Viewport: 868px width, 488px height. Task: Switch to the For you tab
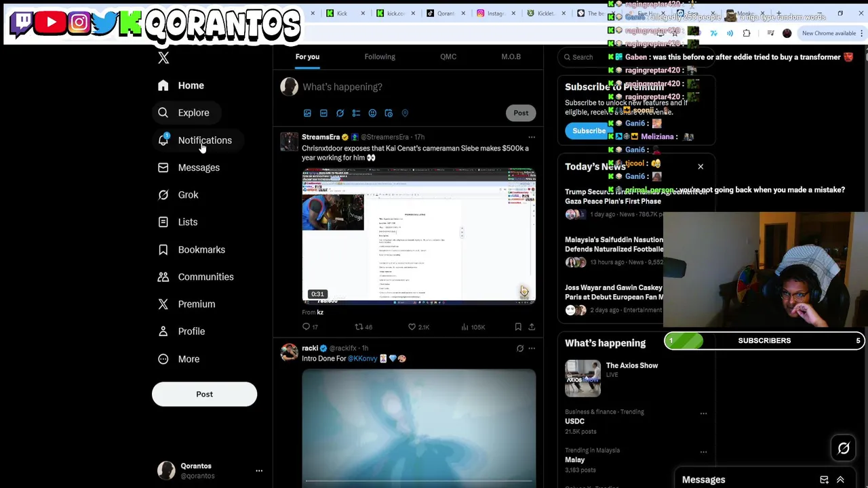coord(307,57)
